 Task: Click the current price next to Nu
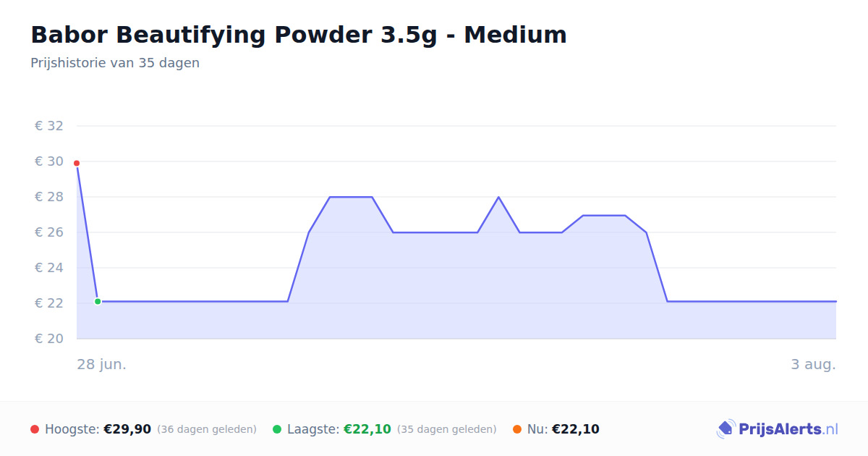[x=576, y=429]
